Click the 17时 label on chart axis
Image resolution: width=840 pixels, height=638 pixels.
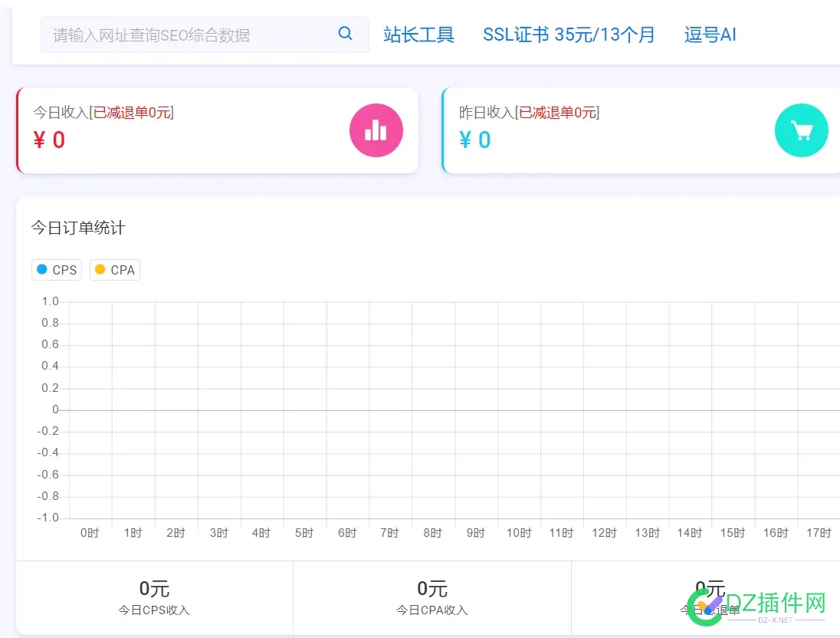pos(819,533)
